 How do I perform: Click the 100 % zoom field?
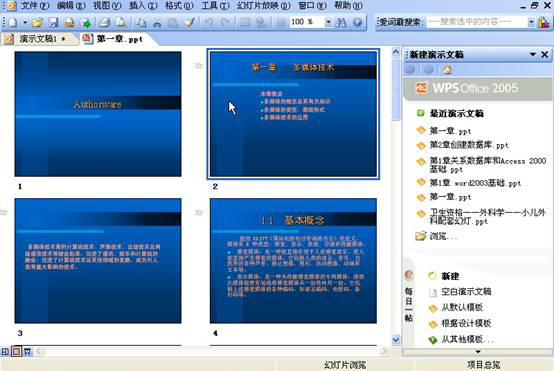click(306, 22)
